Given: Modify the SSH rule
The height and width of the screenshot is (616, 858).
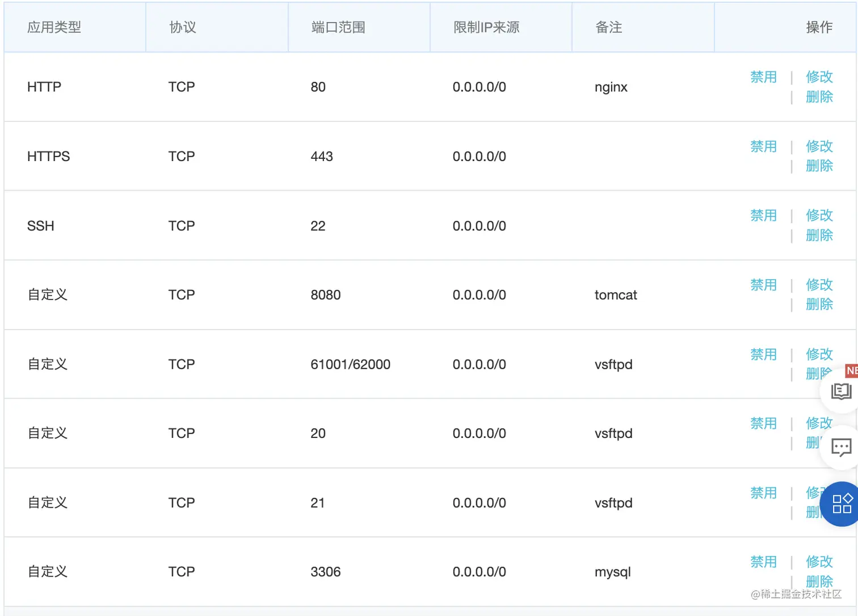Looking at the screenshot, I should 819,216.
